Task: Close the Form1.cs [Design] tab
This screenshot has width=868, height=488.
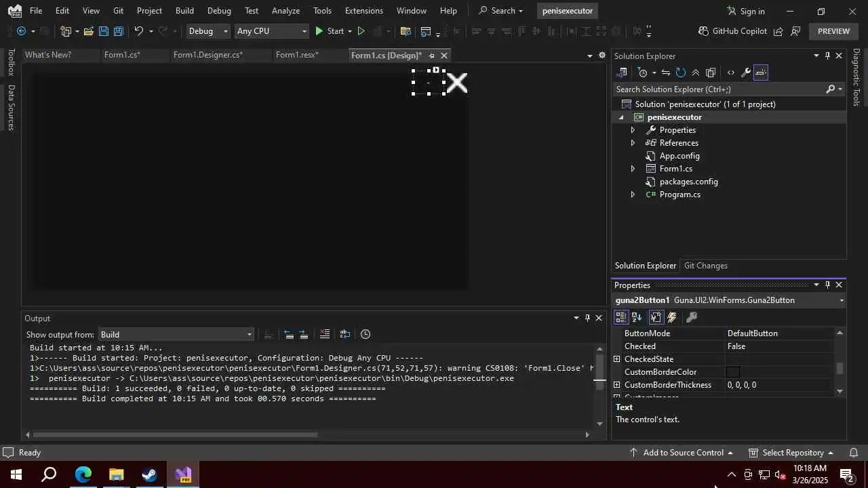Action: (x=444, y=56)
